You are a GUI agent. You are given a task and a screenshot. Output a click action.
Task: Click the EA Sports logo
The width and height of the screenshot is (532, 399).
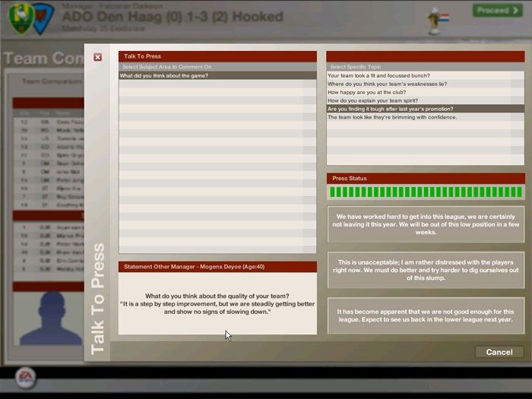click(x=25, y=377)
